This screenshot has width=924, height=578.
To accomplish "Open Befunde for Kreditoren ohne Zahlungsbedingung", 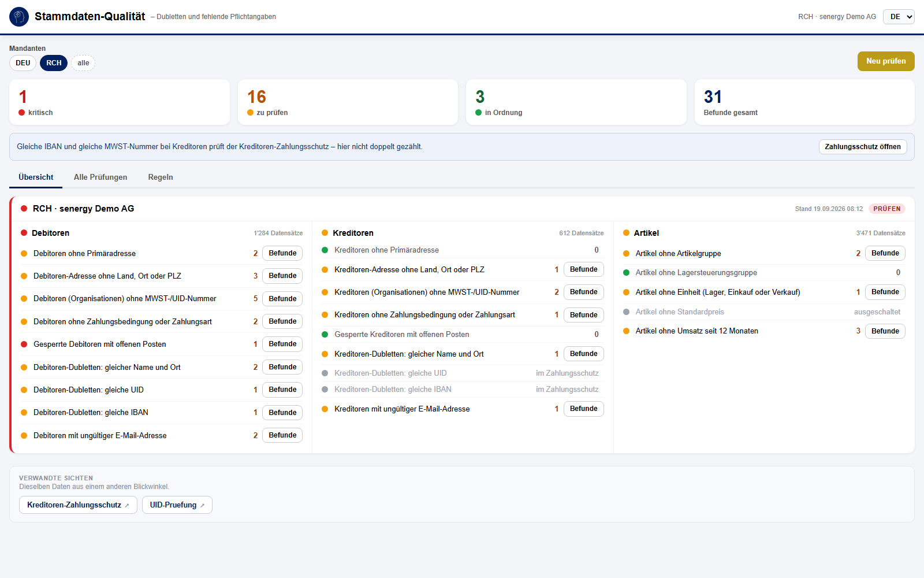I will (584, 315).
